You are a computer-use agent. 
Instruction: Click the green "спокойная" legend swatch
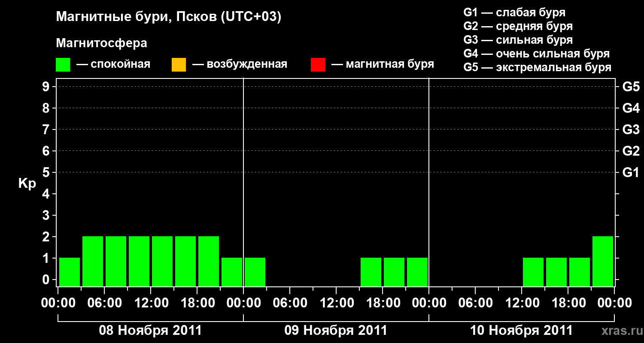63,65
